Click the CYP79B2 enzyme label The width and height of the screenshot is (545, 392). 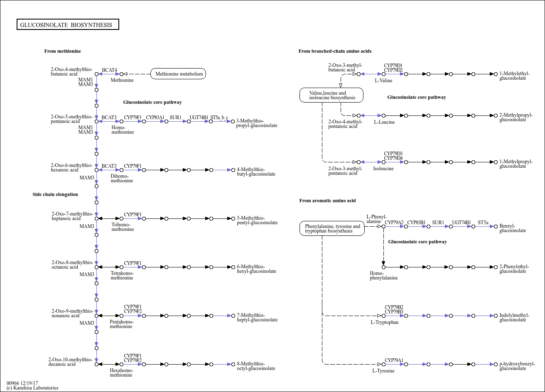(394, 307)
